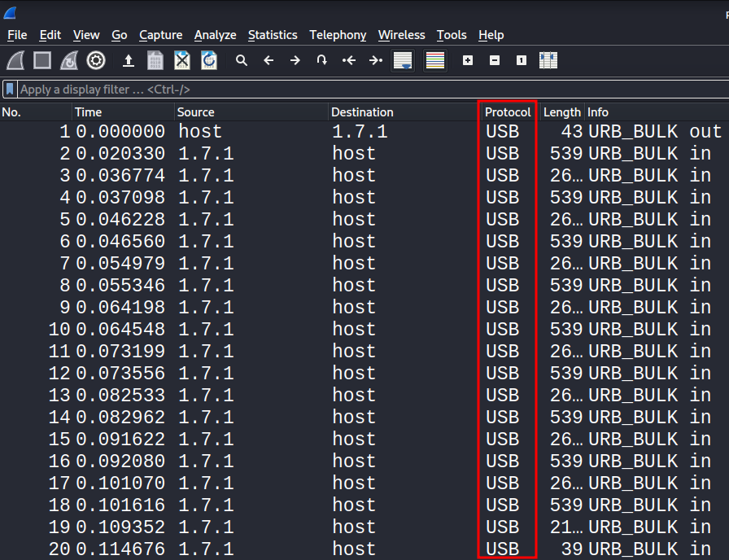This screenshot has width=729, height=560.
Task: Reload the capture file from toolbar
Action: point(209,60)
